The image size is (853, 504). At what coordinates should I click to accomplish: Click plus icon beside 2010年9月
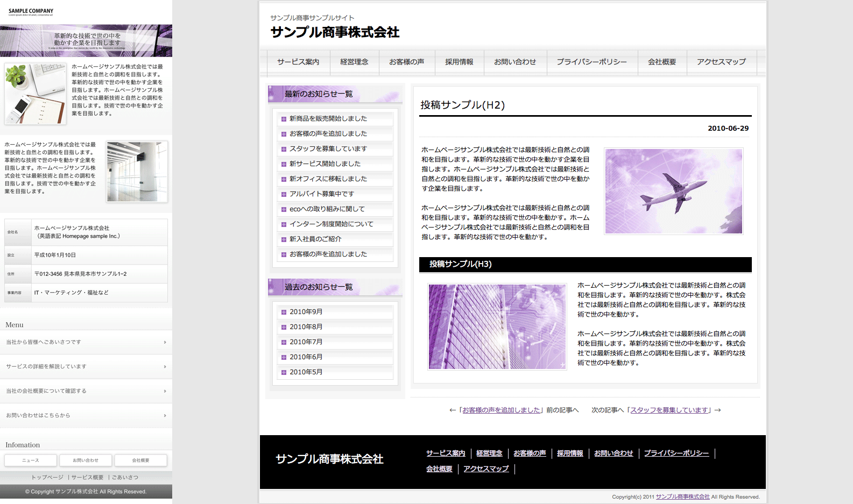click(284, 312)
